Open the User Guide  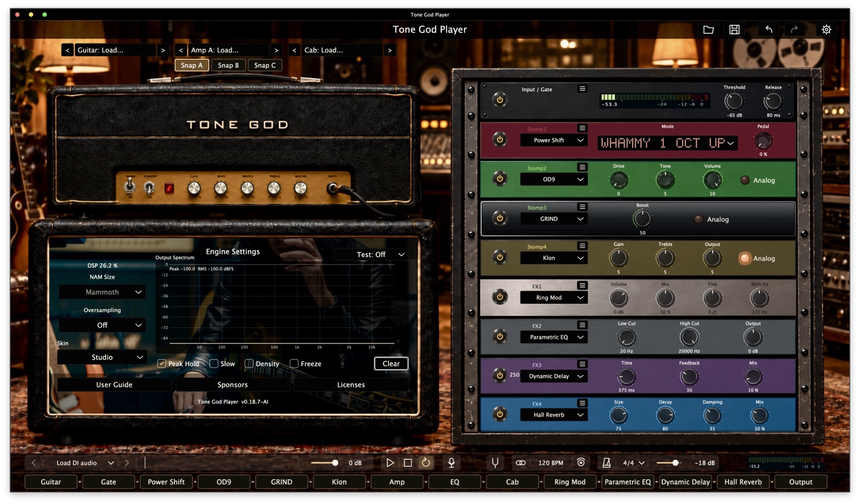tap(114, 385)
